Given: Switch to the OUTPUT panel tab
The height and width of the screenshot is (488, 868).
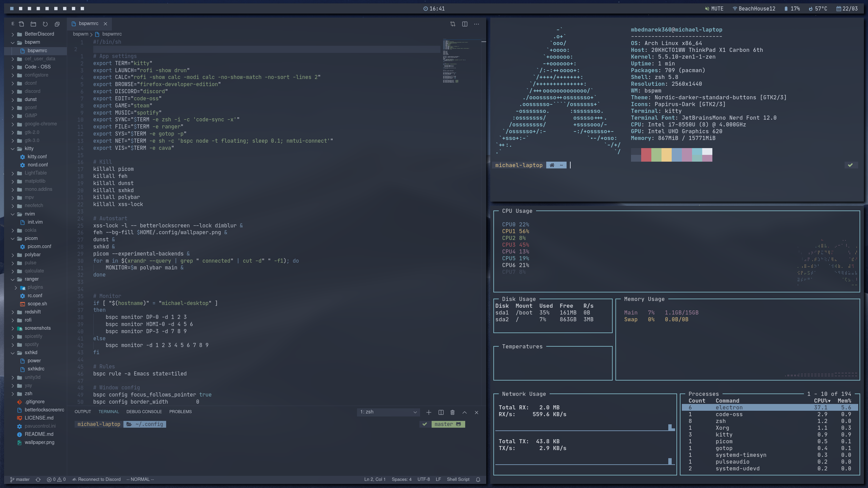Looking at the screenshot, I should pos(83,412).
